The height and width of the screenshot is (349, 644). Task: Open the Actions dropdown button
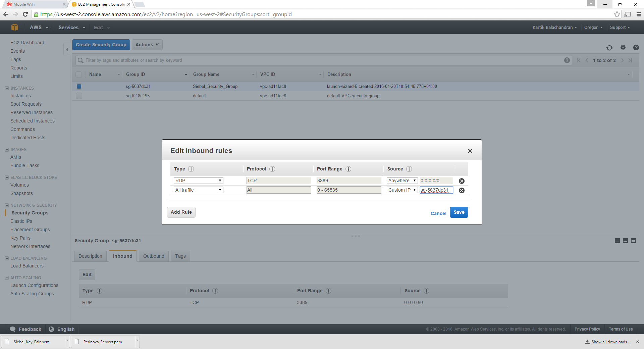[147, 45]
